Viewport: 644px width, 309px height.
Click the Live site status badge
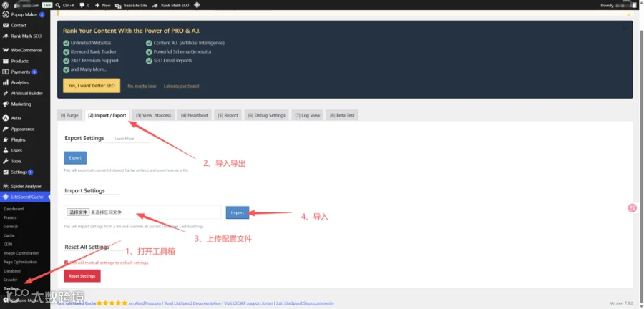point(47,5)
